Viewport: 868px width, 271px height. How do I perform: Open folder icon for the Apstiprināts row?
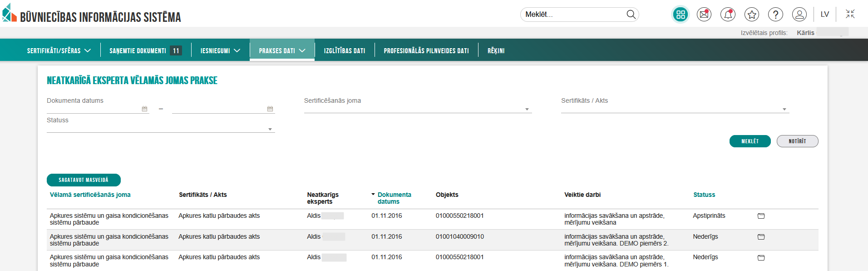click(761, 216)
